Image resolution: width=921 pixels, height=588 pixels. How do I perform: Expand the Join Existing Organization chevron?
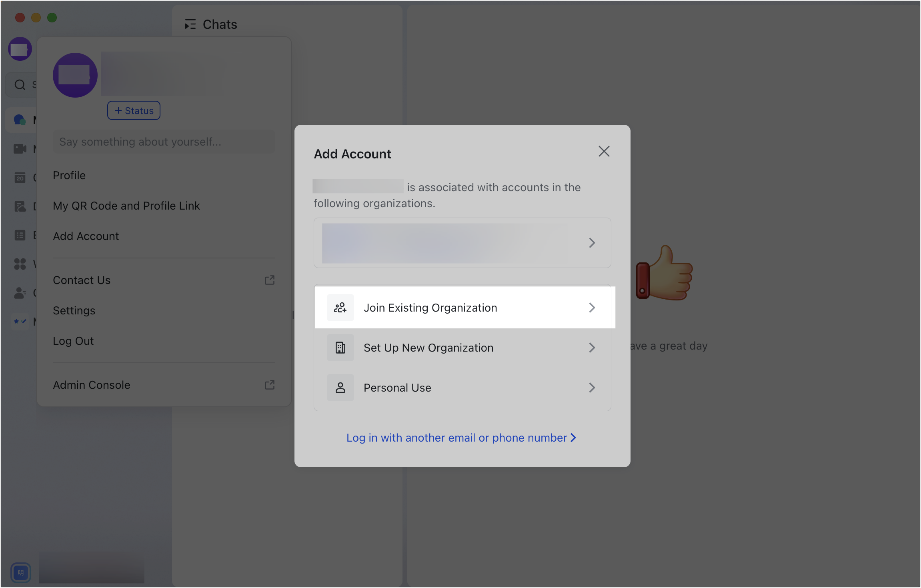[x=592, y=307]
